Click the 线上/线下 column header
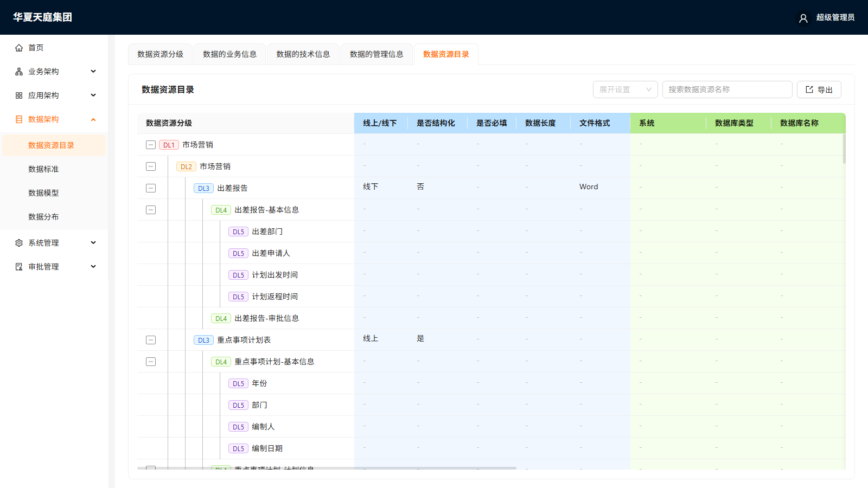868x488 pixels. [380, 123]
